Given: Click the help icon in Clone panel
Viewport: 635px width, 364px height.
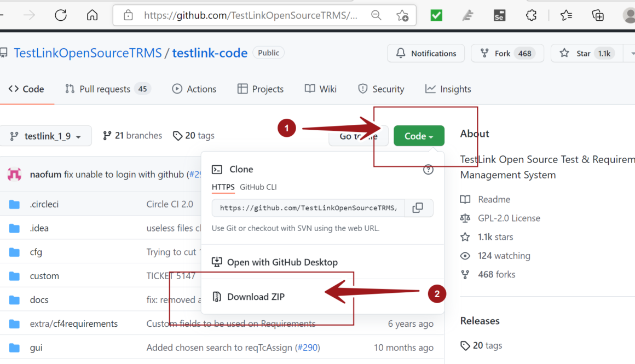Looking at the screenshot, I should point(428,170).
